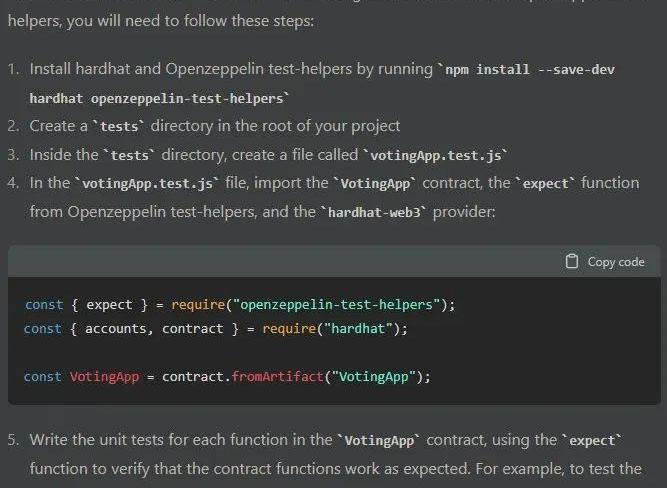The width and height of the screenshot is (667, 488).
Task: Click the 'expect' inline code in step 4
Action: coord(545,184)
